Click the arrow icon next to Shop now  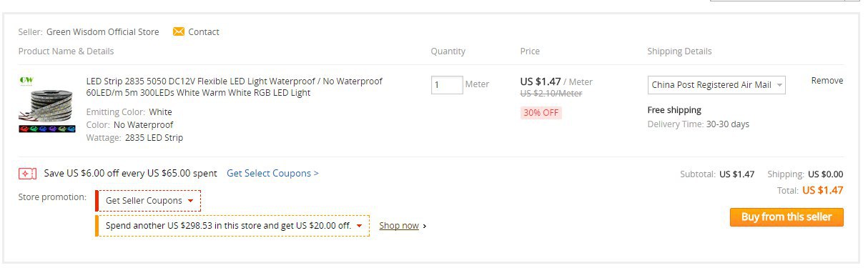tap(425, 226)
